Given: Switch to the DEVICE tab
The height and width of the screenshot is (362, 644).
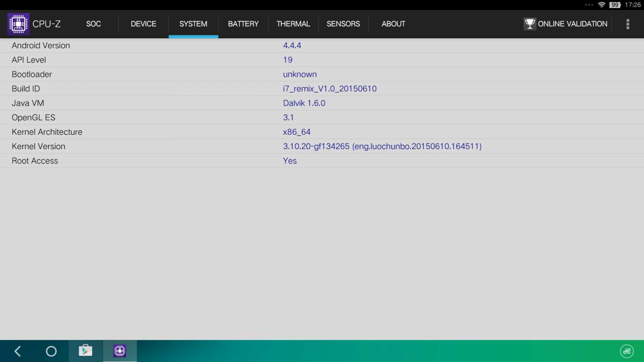Looking at the screenshot, I should tap(143, 24).
